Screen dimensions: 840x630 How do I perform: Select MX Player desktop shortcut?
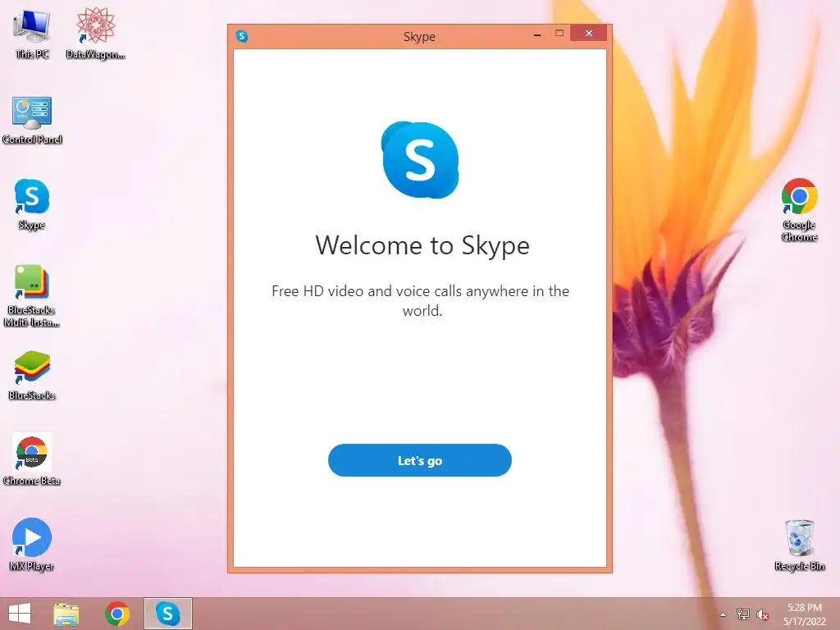coord(32,545)
